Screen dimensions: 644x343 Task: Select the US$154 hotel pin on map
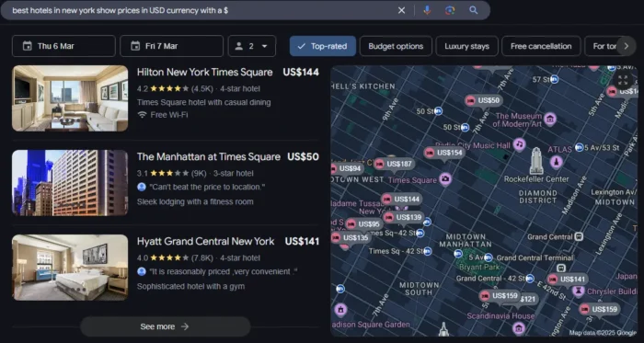click(x=444, y=153)
